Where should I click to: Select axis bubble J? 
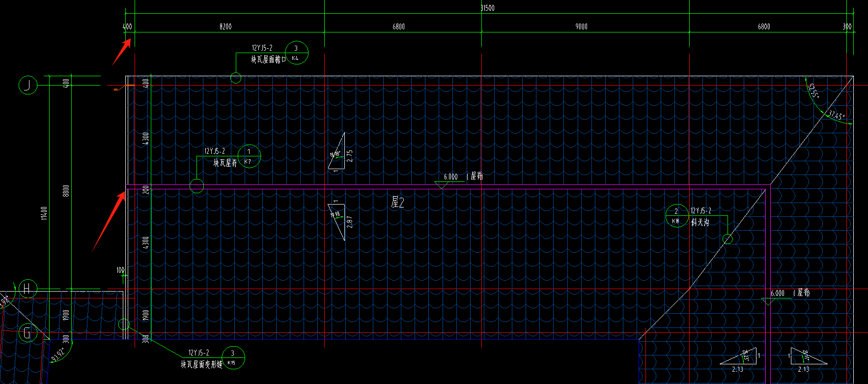[28, 86]
